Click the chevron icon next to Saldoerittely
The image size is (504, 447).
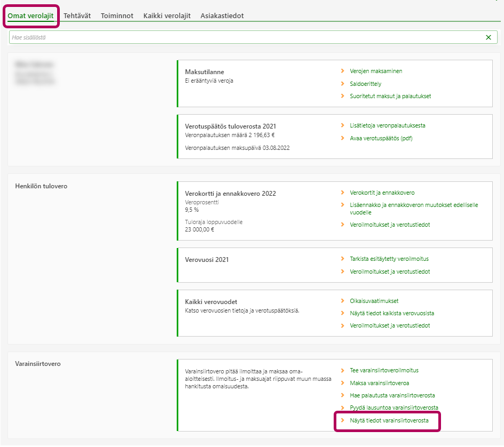coord(343,84)
